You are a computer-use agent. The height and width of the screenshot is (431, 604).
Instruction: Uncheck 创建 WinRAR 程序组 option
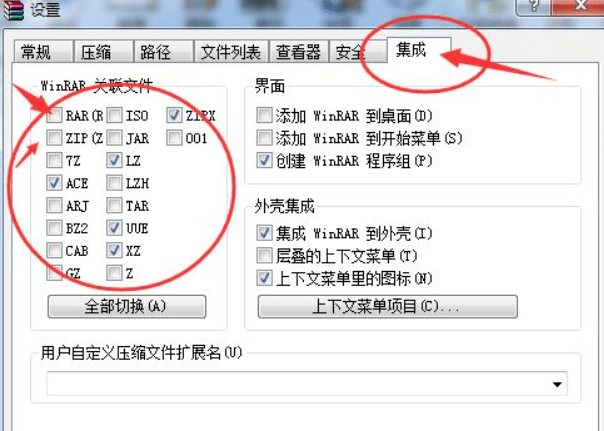point(265,160)
